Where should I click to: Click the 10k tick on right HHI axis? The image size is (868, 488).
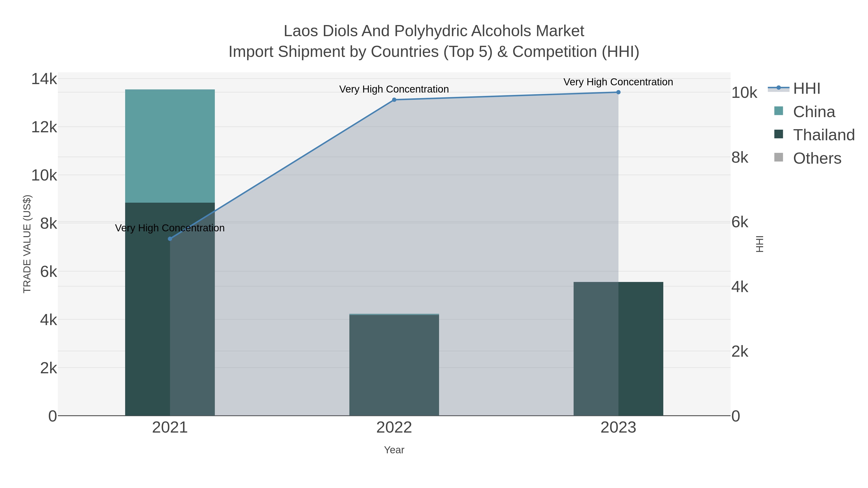pyautogui.click(x=744, y=93)
